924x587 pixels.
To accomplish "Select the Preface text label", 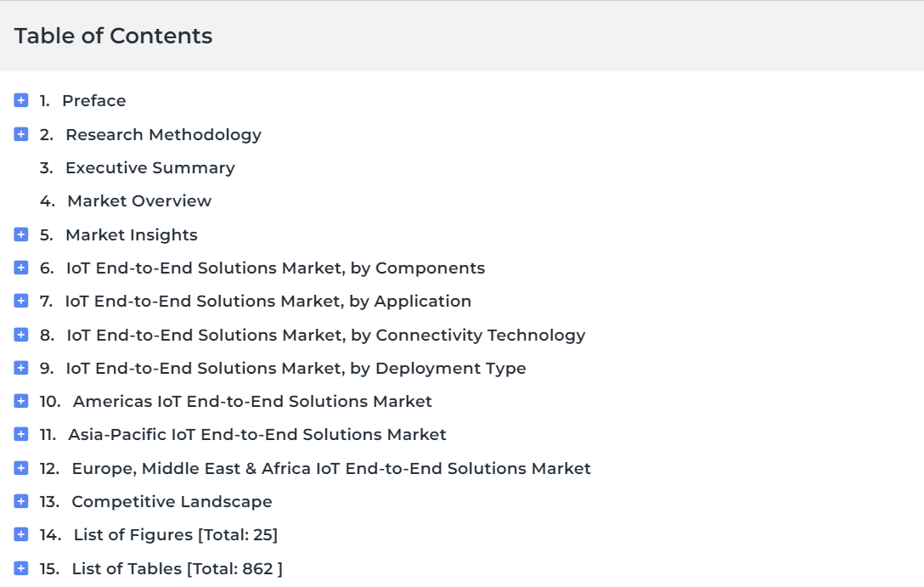I will pos(94,101).
